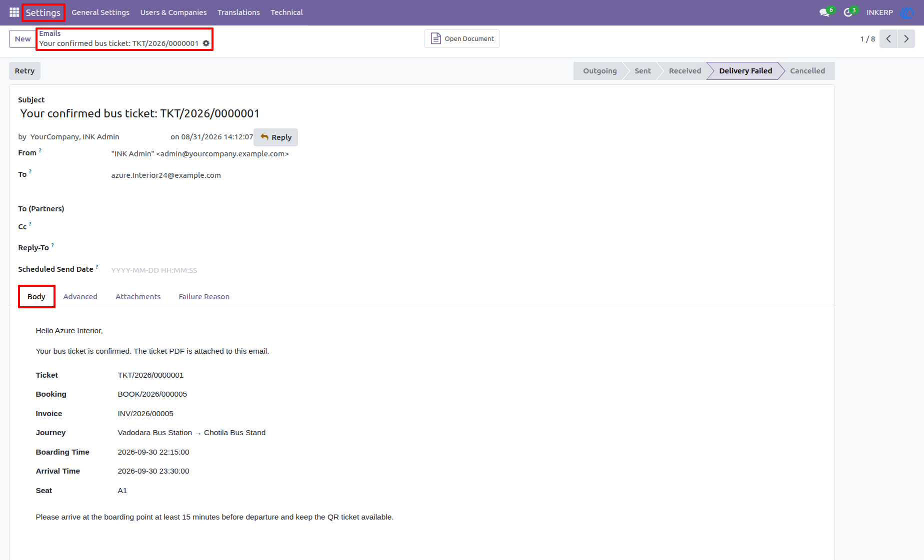Open the record actions gear icon

tap(206, 43)
